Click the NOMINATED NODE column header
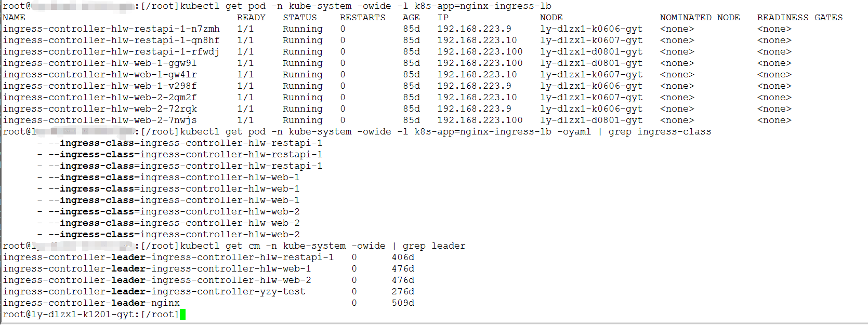The image size is (868, 325). [700, 18]
